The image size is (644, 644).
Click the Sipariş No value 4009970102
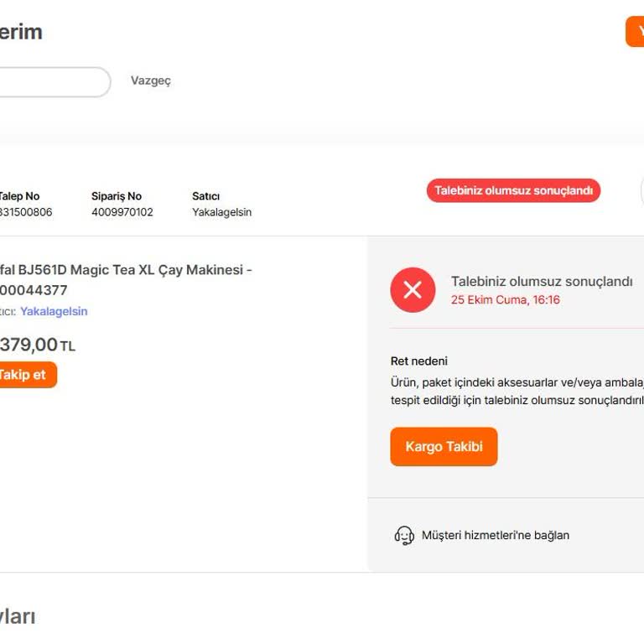(122, 212)
